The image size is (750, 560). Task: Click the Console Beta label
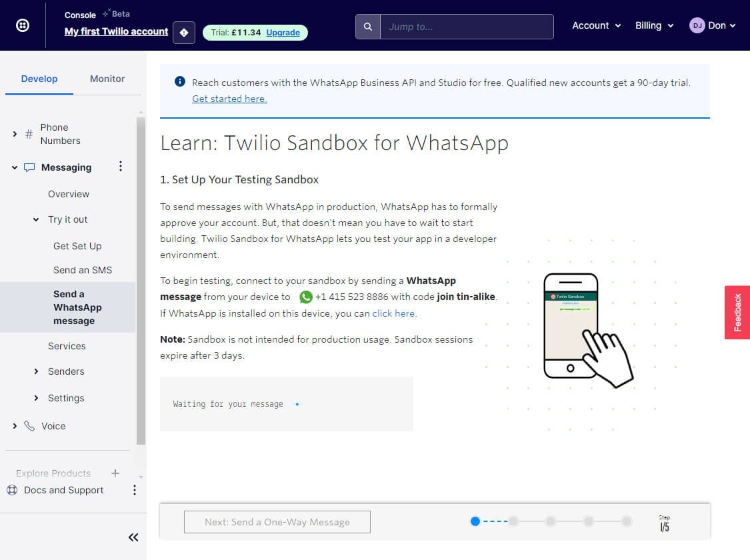97,14
